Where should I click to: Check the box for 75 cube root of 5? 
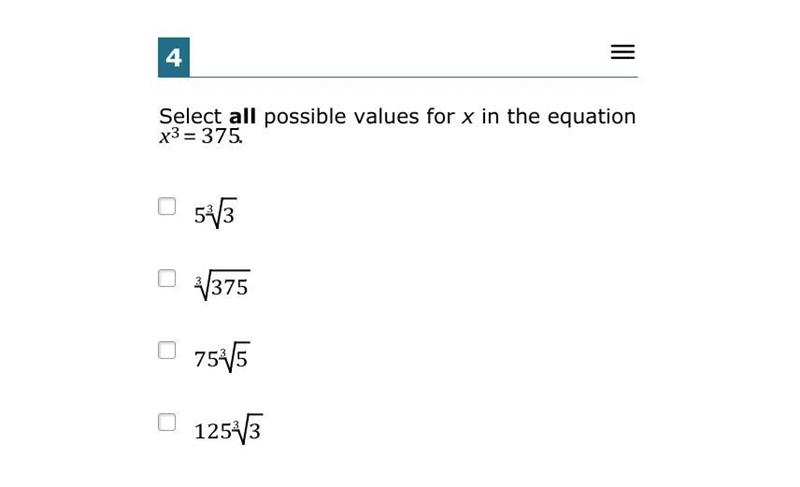point(167,350)
